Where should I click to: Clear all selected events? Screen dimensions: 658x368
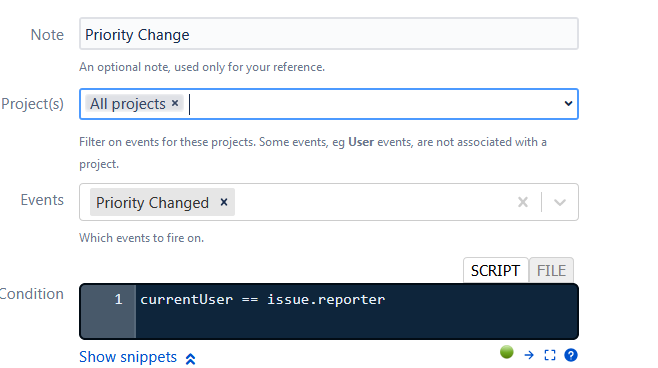522,202
